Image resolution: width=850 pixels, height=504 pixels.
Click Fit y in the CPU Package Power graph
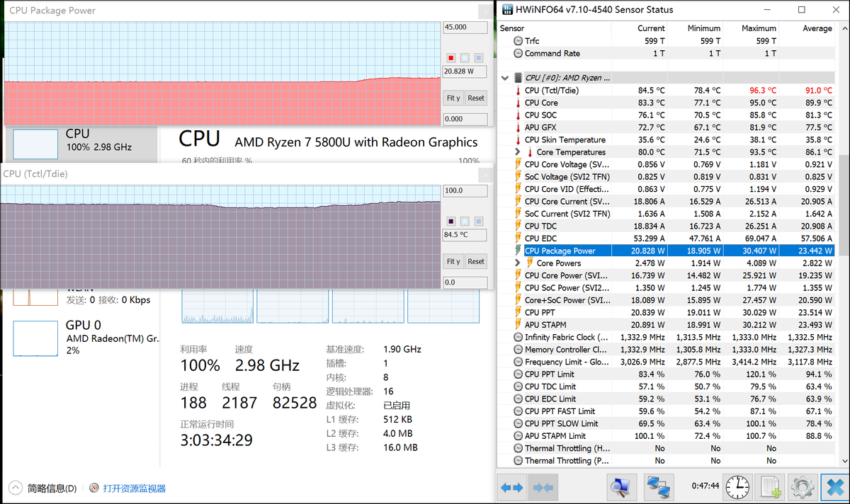pos(453,98)
